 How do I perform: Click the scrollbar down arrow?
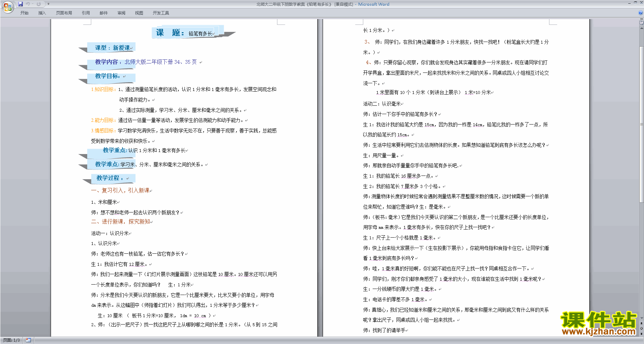642,318
